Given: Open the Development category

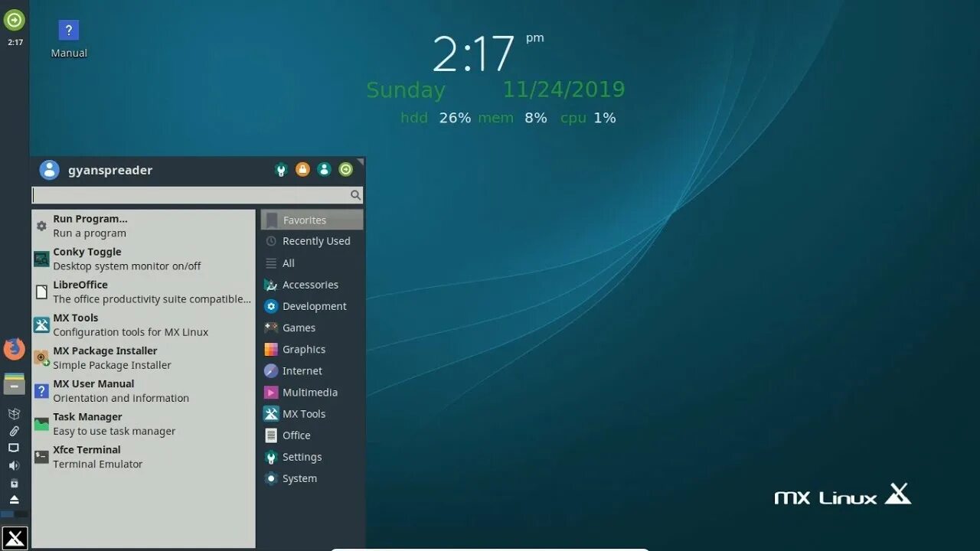Looking at the screenshot, I should [312, 306].
